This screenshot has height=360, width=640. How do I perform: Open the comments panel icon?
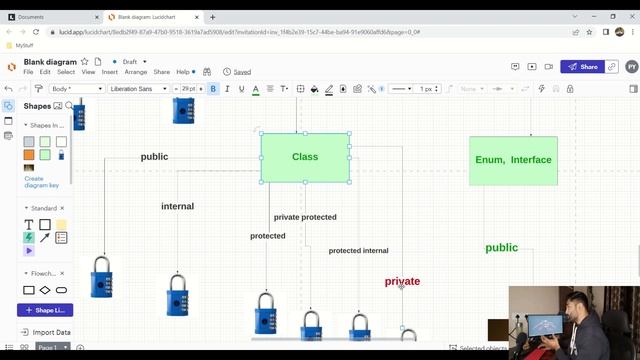(x=515, y=67)
